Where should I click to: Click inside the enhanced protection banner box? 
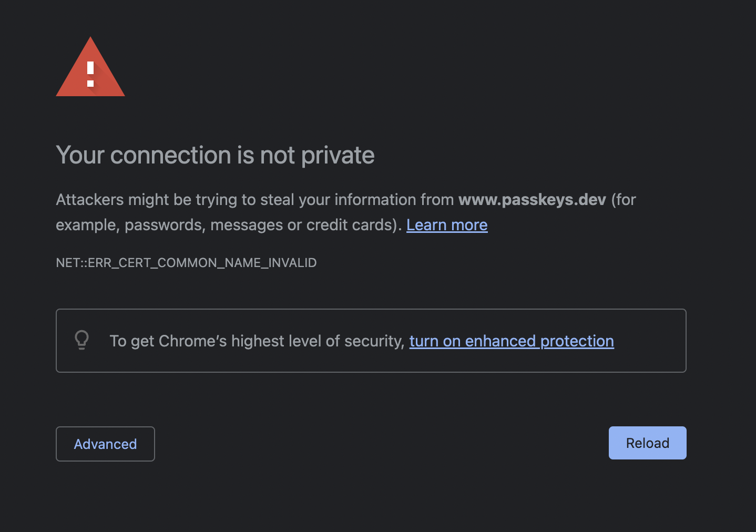pos(371,341)
